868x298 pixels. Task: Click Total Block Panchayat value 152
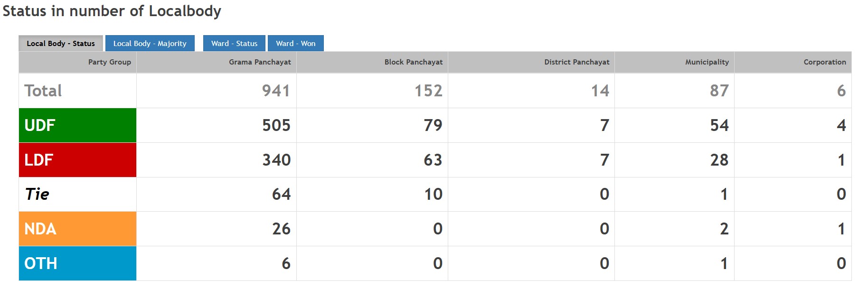click(428, 91)
